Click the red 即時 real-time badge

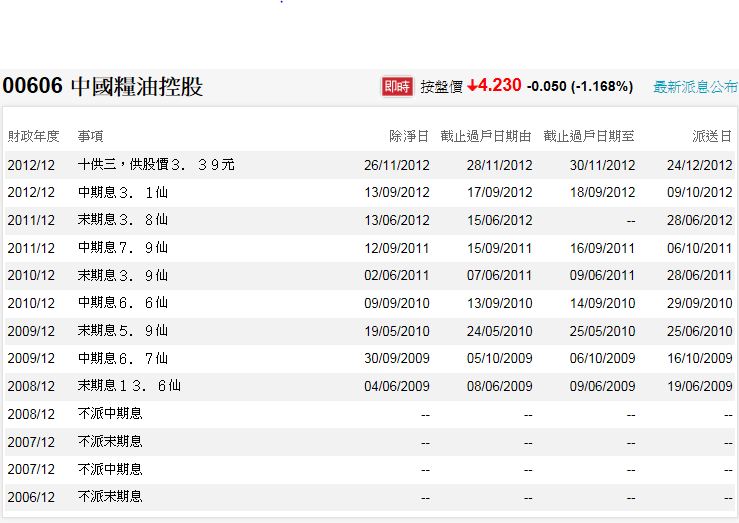click(x=397, y=87)
